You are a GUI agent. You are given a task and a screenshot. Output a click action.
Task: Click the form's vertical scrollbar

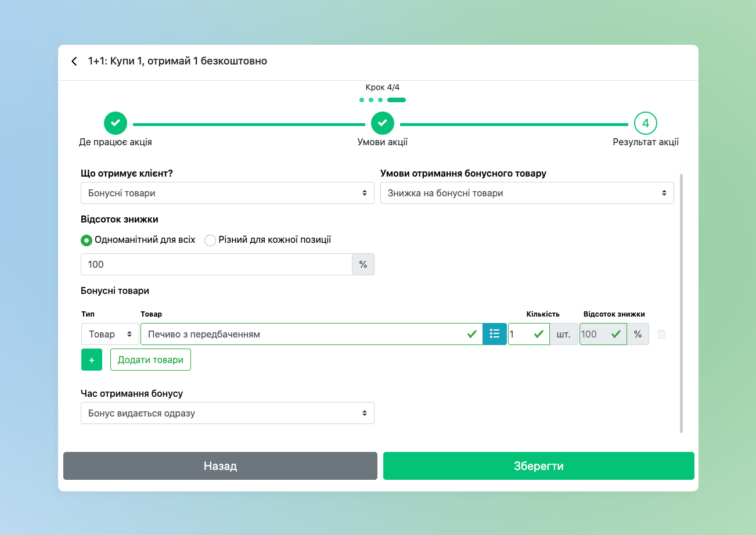coord(681,302)
